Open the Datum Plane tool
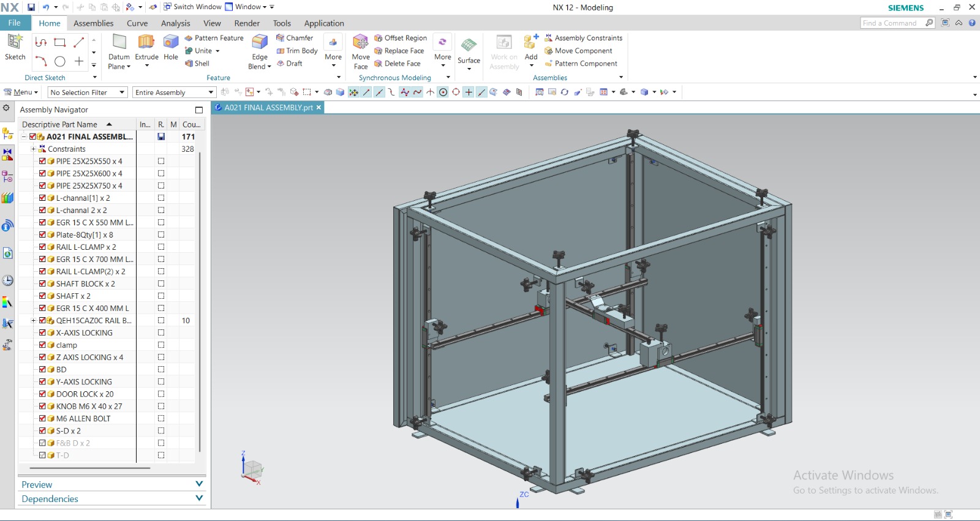980x521 pixels. 119,42
